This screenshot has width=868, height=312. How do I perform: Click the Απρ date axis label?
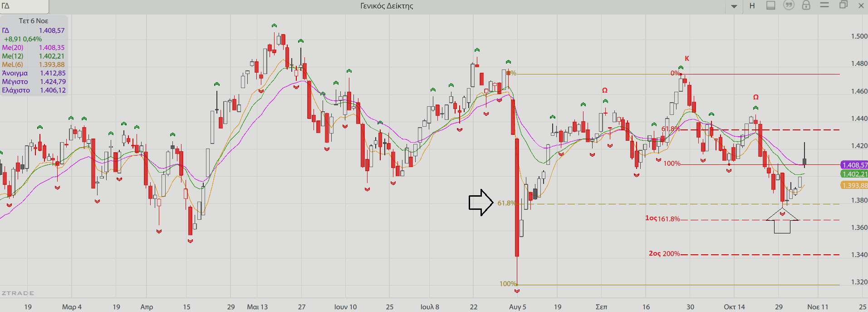(x=147, y=307)
